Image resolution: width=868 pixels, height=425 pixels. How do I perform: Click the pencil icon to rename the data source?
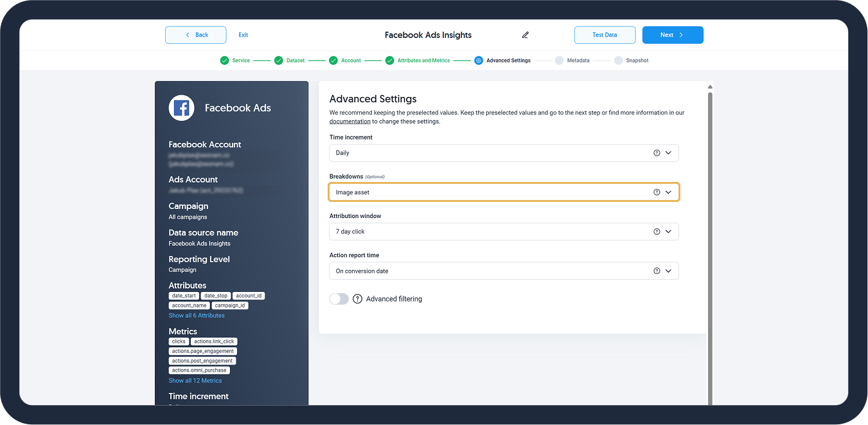tap(525, 35)
